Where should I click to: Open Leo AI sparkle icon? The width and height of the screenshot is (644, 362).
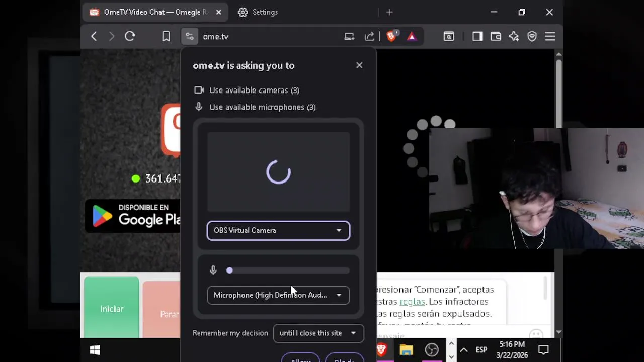[514, 36]
